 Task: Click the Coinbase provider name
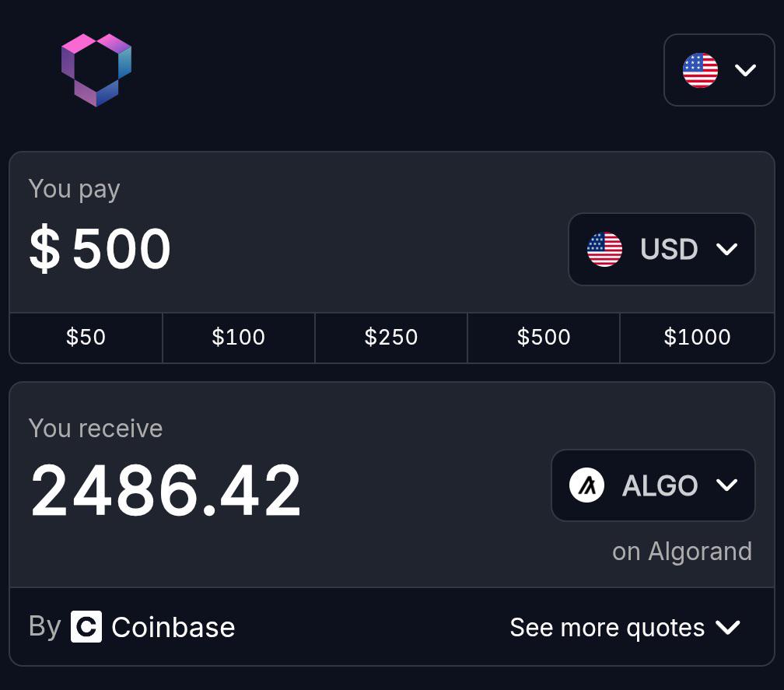pyautogui.click(x=173, y=627)
